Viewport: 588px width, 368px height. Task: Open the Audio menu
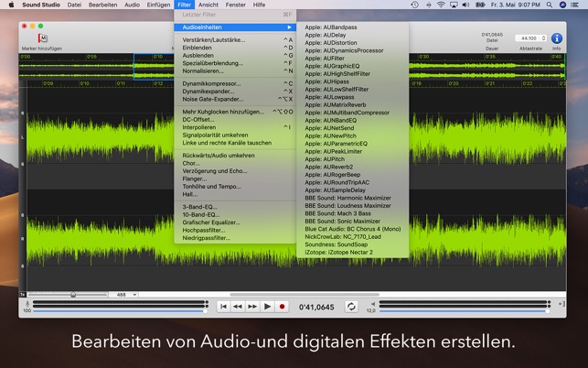pyautogui.click(x=132, y=5)
